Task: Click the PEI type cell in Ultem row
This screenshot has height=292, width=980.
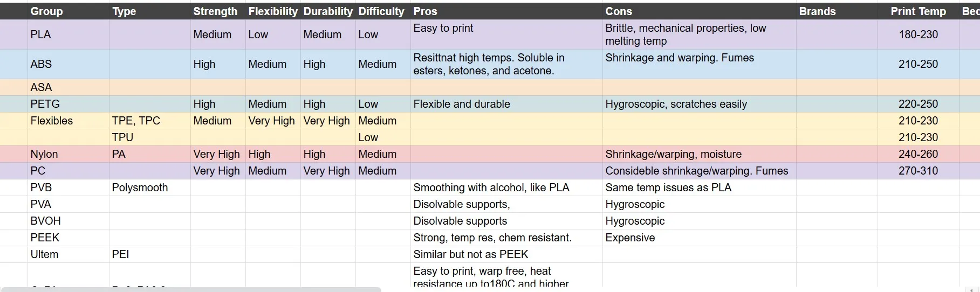Action: [x=150, y=255]
